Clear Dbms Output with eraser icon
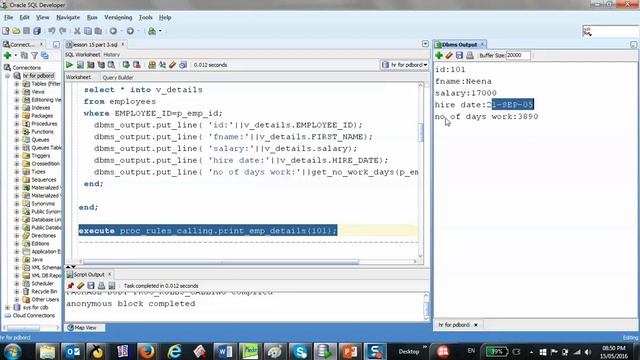This screenshot has width=640, height=360. point(449,55)
